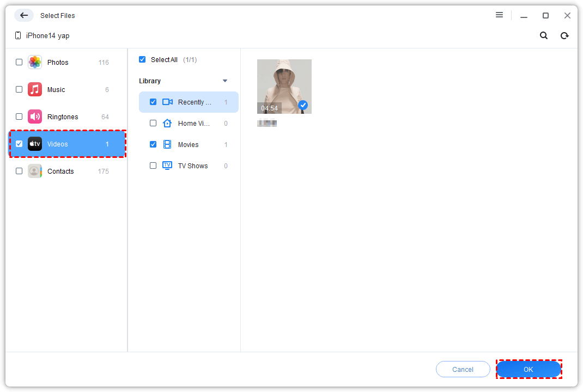
Task: Uncheck the Movies checkbox
Action: click(x=153, y=144)
